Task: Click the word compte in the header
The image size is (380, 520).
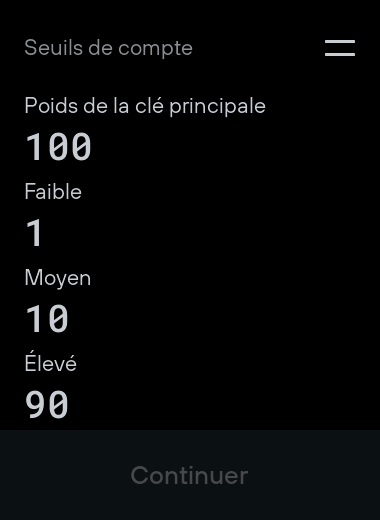Action: 155,49
